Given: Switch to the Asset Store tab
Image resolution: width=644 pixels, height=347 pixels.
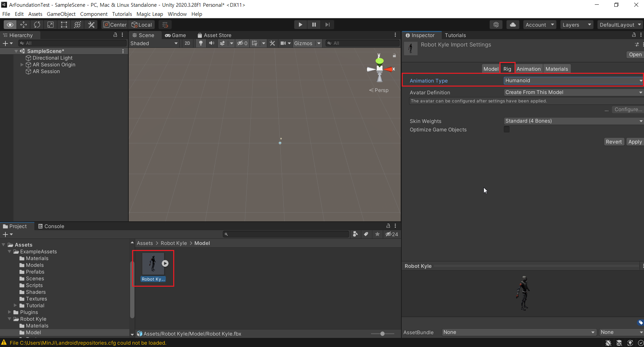Looking at the screenshot, I should [x=214, y=35].
